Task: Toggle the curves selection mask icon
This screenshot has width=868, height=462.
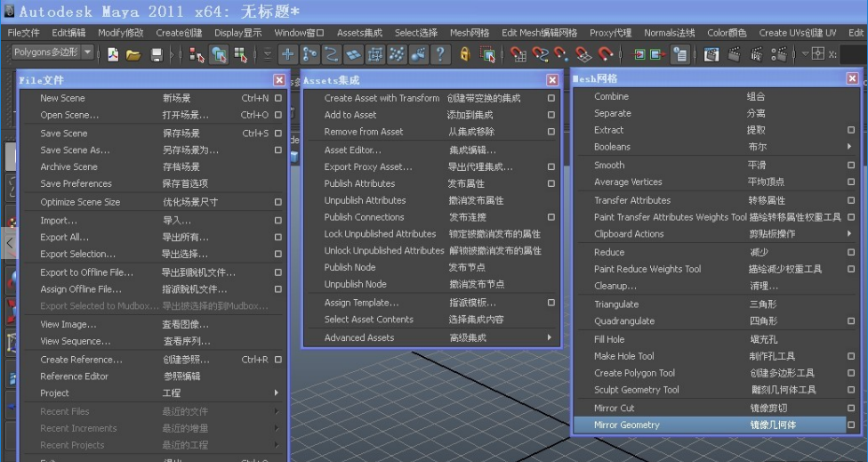Action: point(331,53)
